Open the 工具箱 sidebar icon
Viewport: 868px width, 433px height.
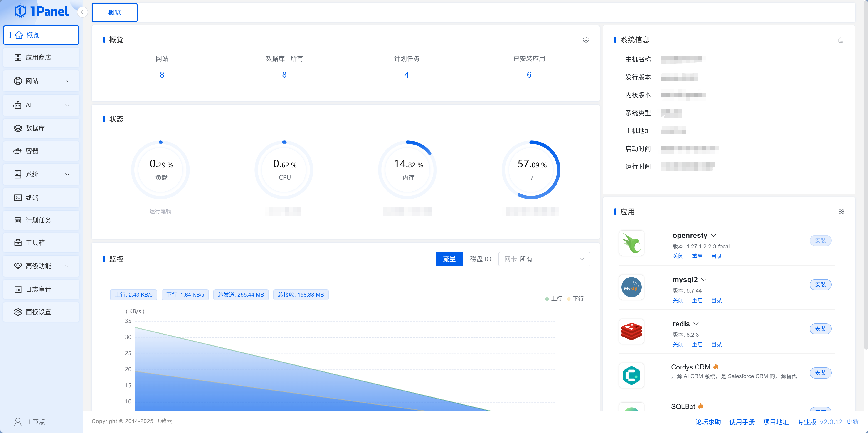tap(19, 242)
